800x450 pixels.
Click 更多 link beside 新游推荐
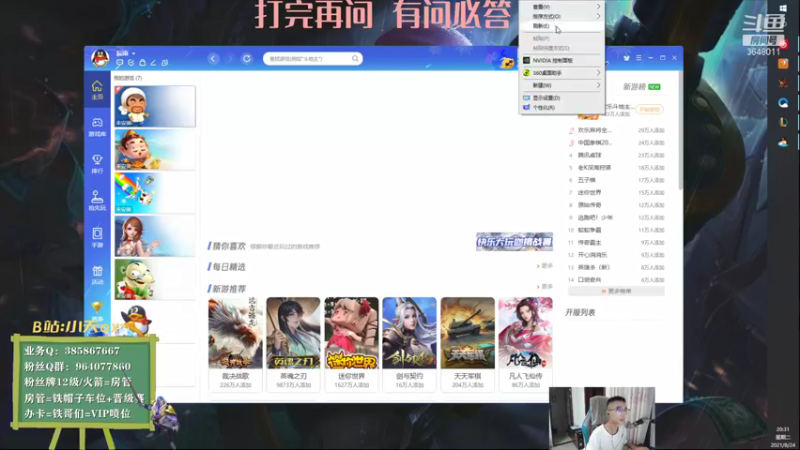point(545,287)
